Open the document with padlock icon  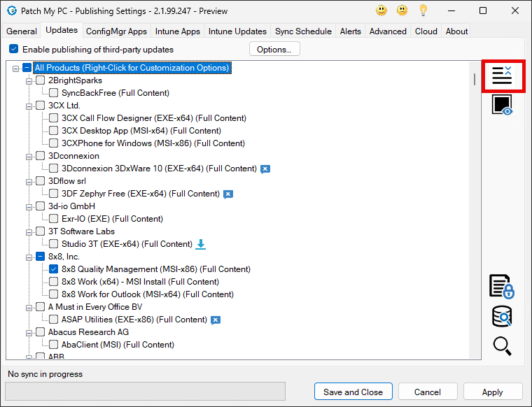(x=502, y=287)
